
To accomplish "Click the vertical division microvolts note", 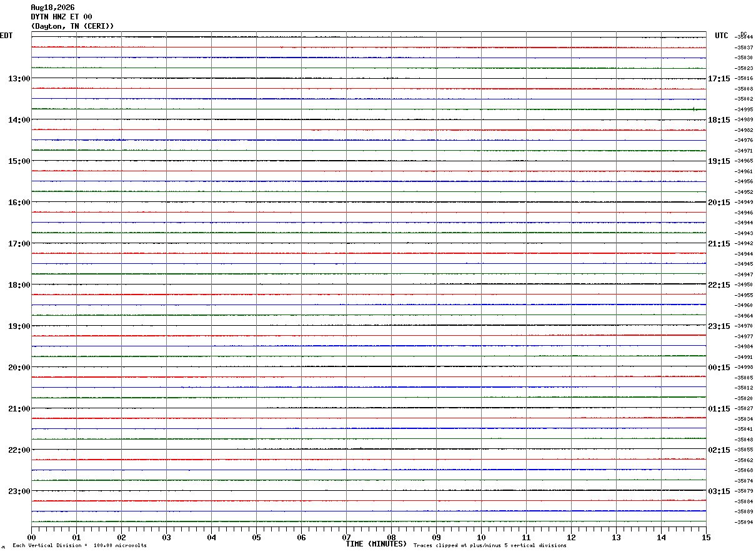I will coord(79,545).
